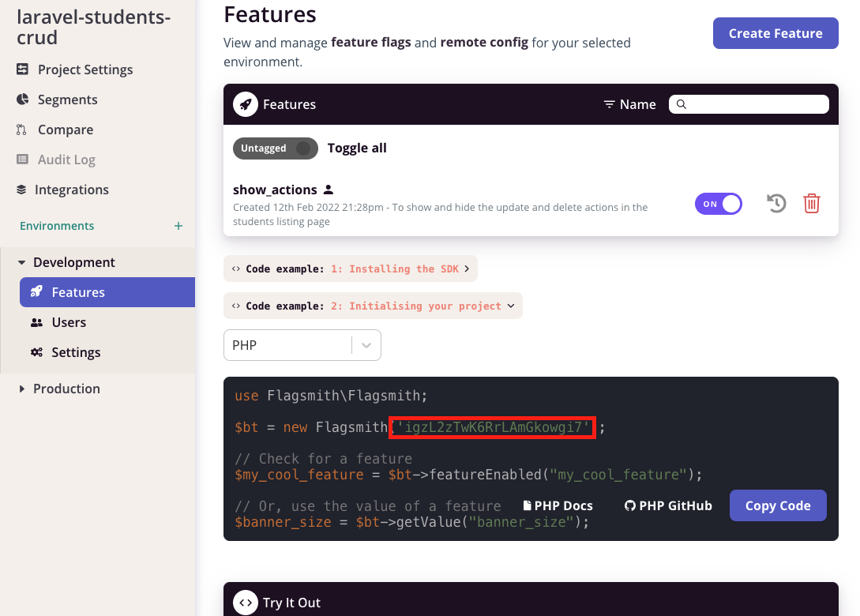Open Project Settings in the sidebar

(x=85, y=69)
